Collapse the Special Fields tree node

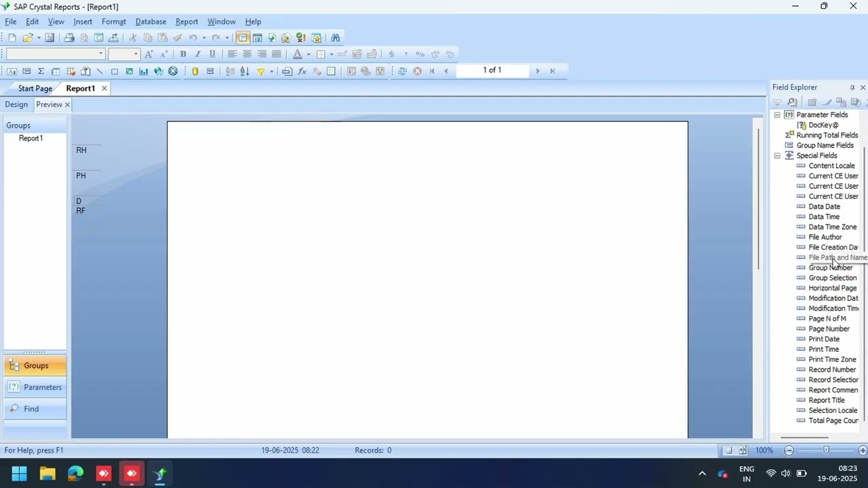pos(777,156)
